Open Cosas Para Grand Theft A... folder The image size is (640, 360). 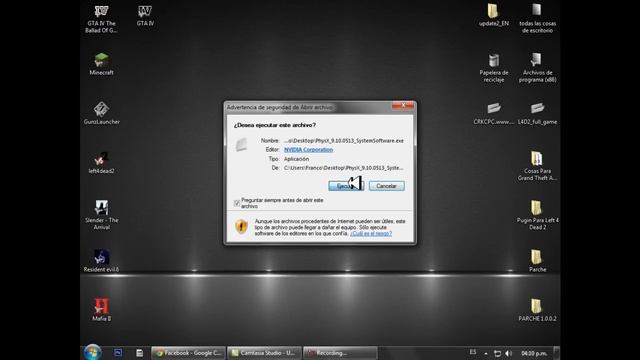(537, 166)
